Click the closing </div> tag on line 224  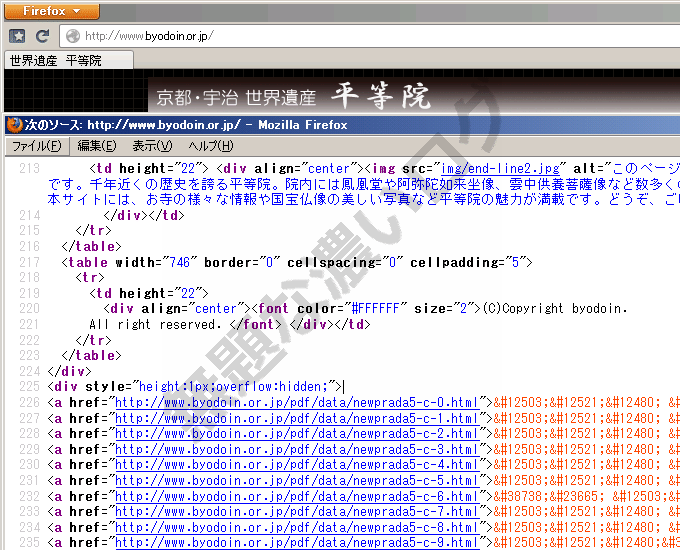(x=69, y=371)
